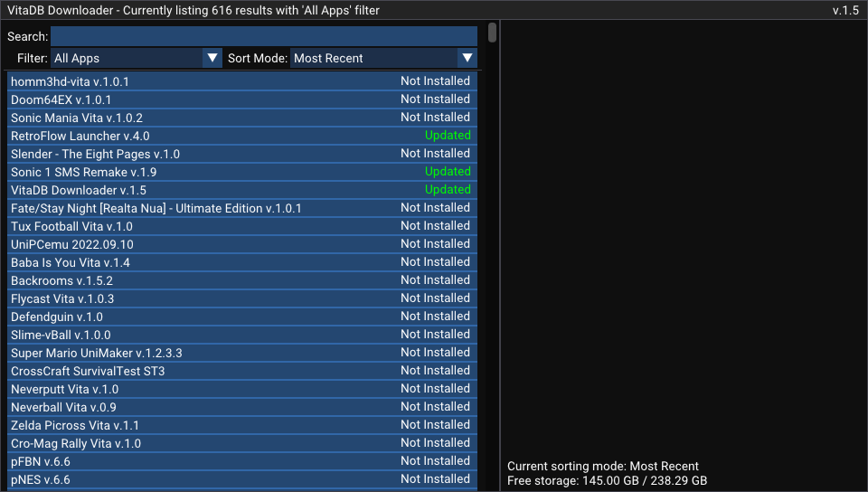The width and height of the screenshot is (868, 492).
Task: Select CrossCraft SurvivalTest ST3 entry
Action: tap(242, 371)
